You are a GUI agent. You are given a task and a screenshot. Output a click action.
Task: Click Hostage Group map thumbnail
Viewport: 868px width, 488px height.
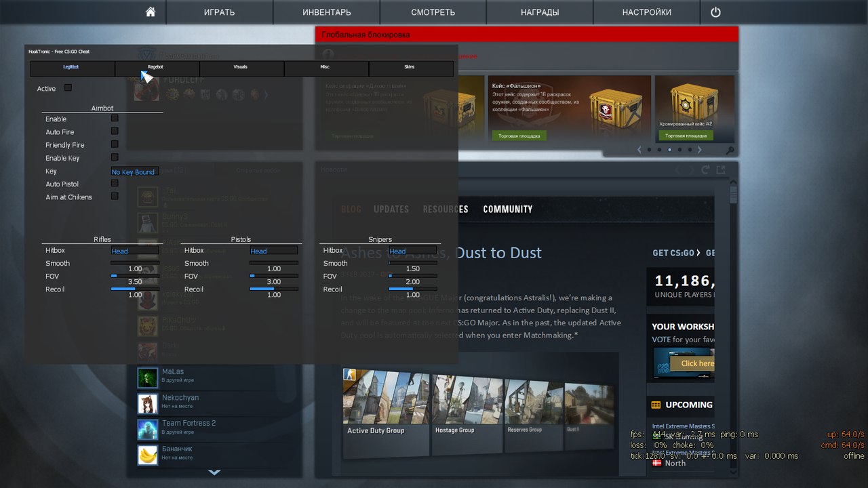tap(467, 413)
